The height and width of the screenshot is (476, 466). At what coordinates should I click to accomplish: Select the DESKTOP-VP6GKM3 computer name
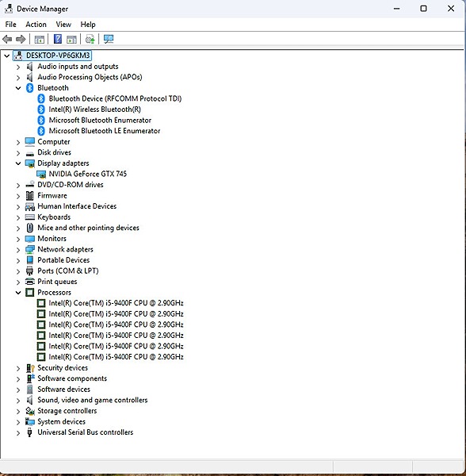point(58,56)
